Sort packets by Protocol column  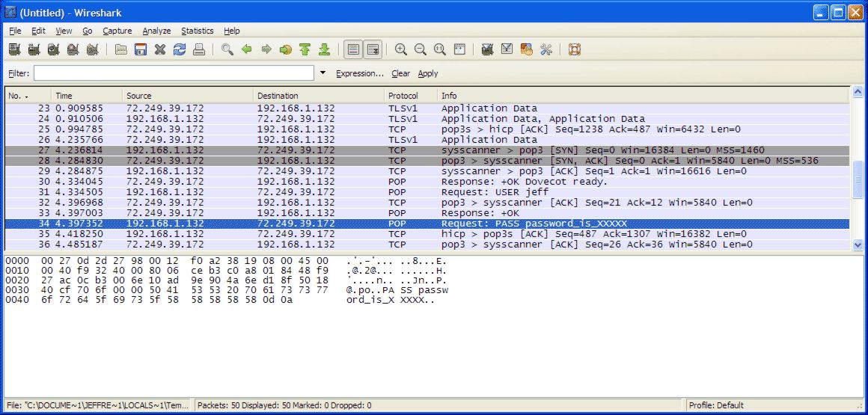click(x=411, y=96)
